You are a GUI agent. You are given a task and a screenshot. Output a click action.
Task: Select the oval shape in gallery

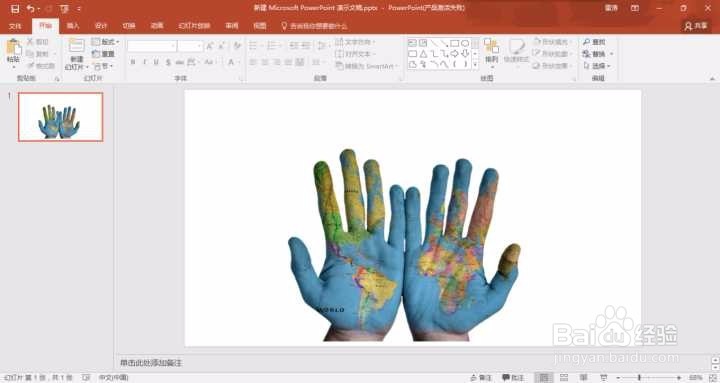click(x=465, y=43)
